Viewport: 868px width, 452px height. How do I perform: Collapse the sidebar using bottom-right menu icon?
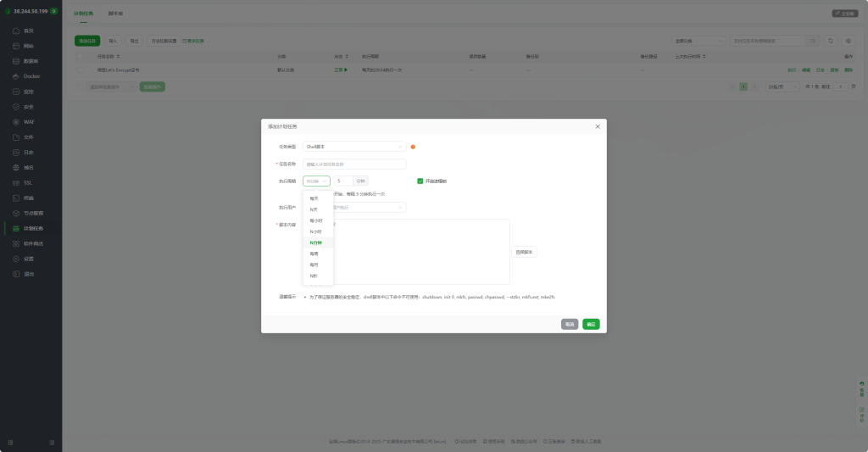click(x=52, y=443)
